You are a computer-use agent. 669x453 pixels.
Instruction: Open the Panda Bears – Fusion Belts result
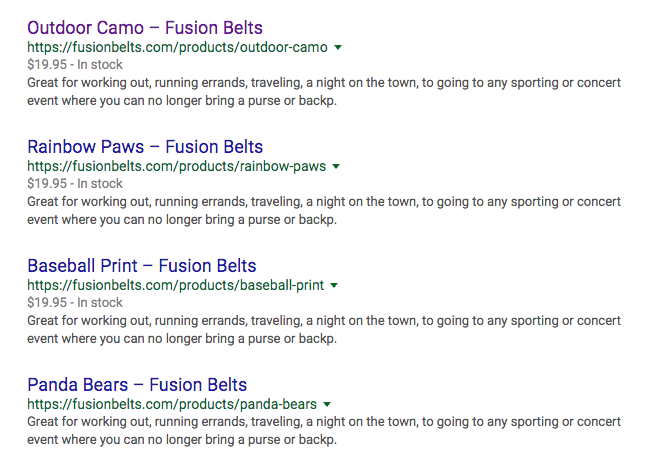tap(137, 385)
